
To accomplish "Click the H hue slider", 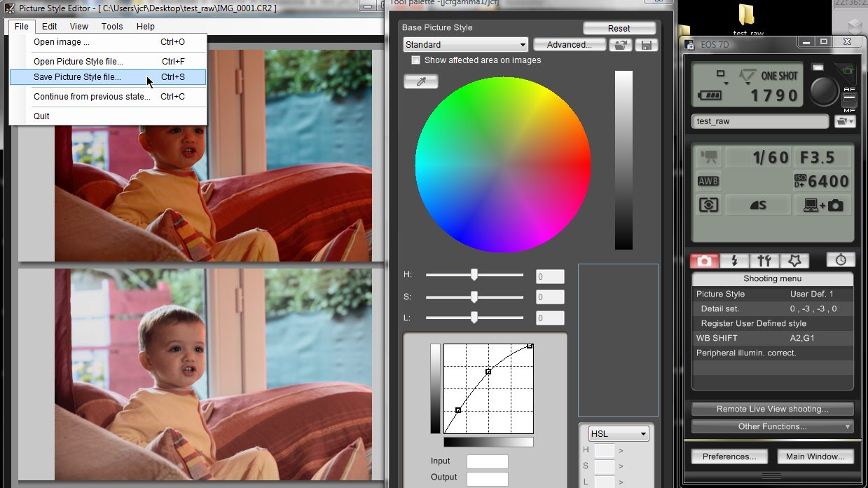I will (474, 275).
